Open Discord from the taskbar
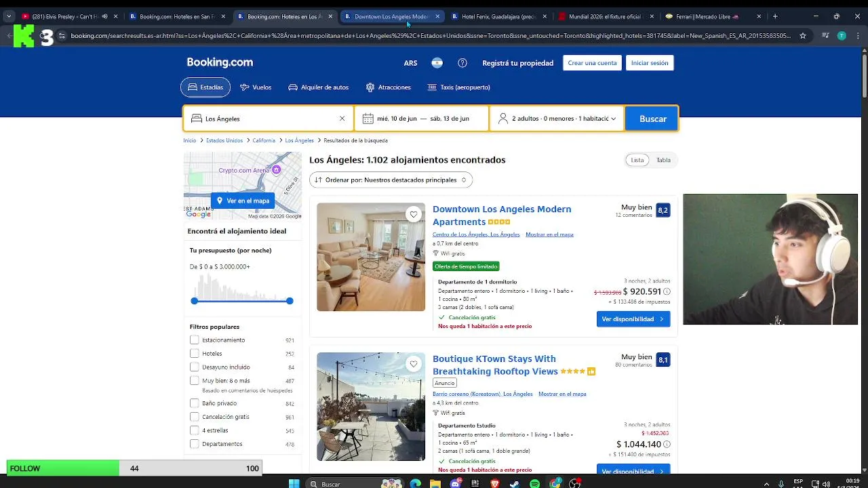This screenshot has width=868, height=488. (x=456, y=483)
